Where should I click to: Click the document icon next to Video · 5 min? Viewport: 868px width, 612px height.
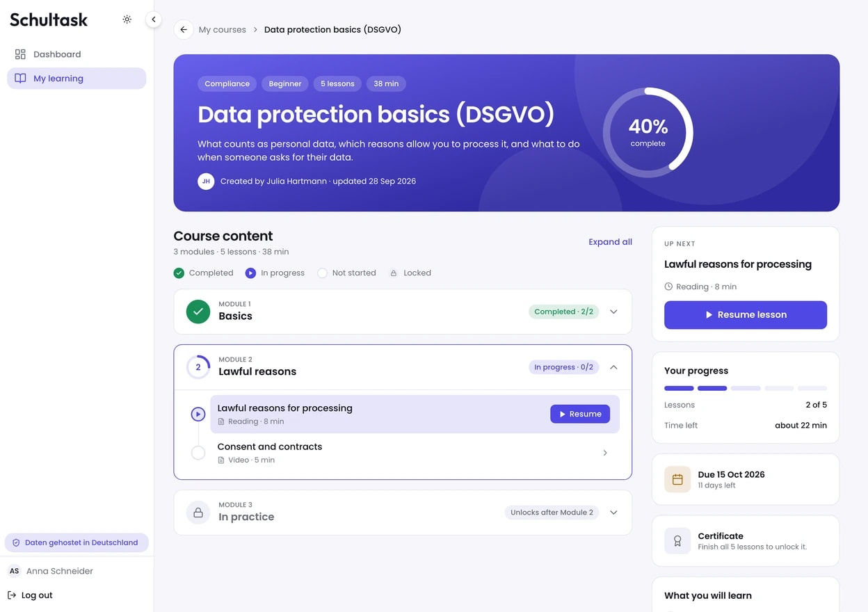point(221,460)
